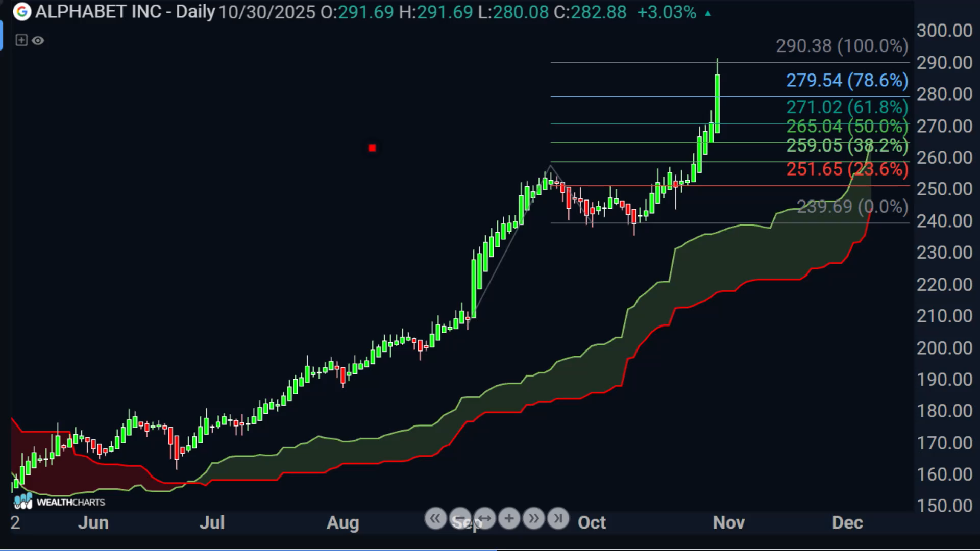This screenshot has width=980, height=551.
Task: Click the scroll back double-arrow button
Action: (435, 519)
